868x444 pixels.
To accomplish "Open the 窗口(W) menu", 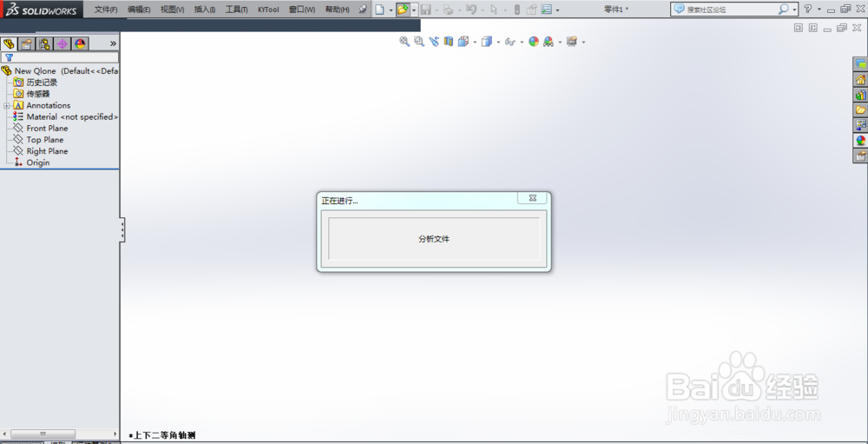I will (x=302, y=10).
